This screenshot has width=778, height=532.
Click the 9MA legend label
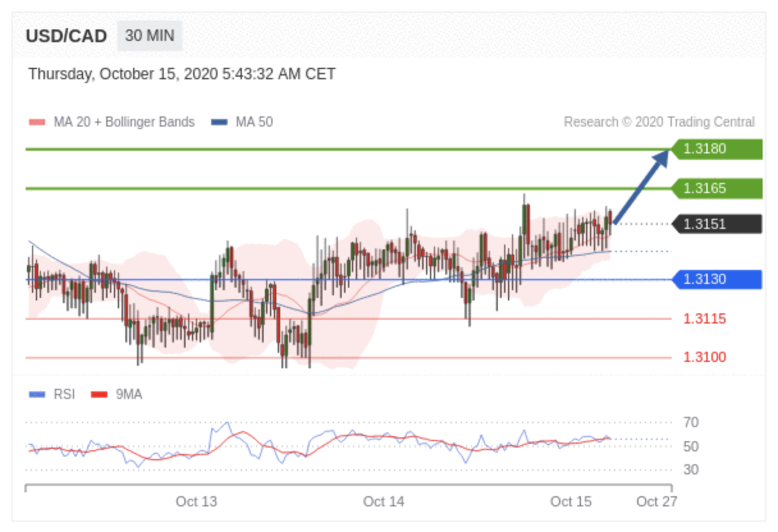[x=129, y=395]
